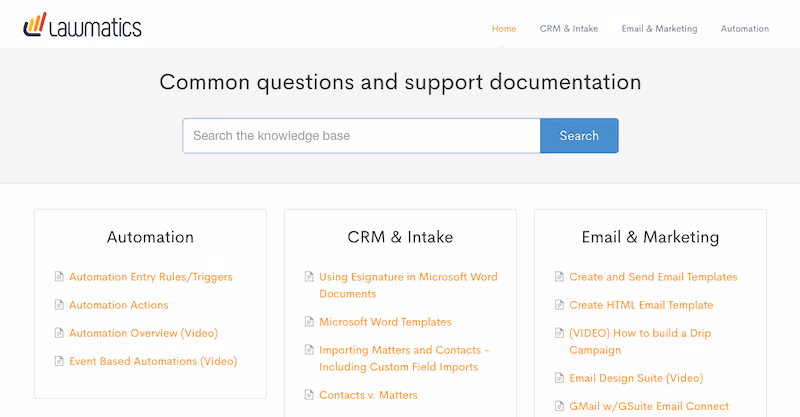Open Contacts v. Matters article

pos(368,395)
